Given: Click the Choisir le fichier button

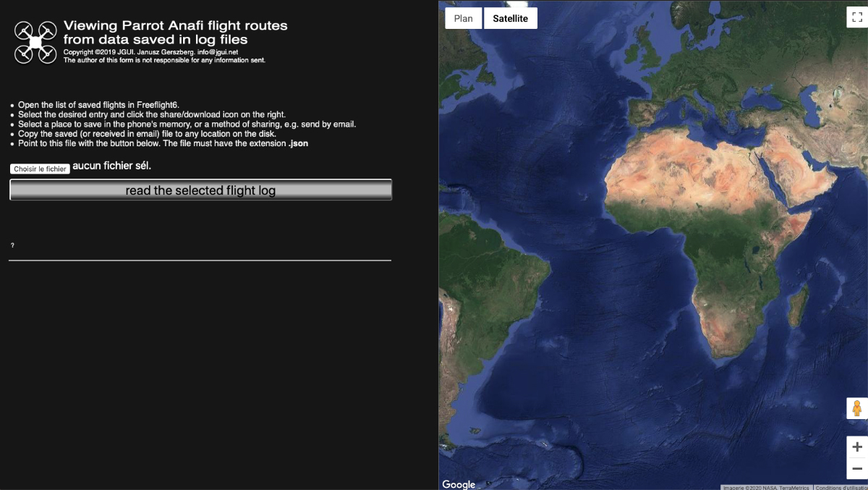Looking at the screenshot, I should pyautogui.click(x=40, y=169).
